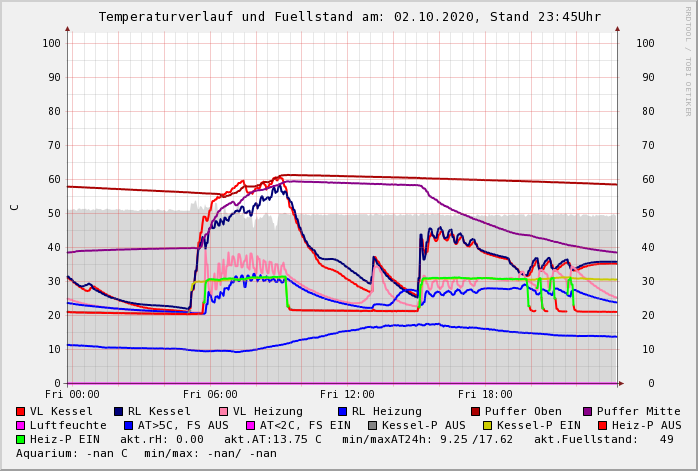Click the 'Fri 18:00' time axis label

485,394
